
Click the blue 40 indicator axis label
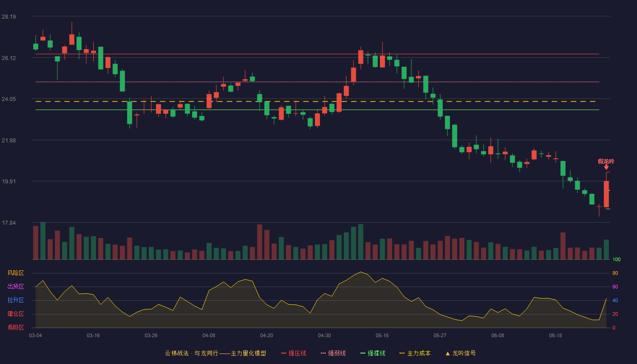point(615,300)
